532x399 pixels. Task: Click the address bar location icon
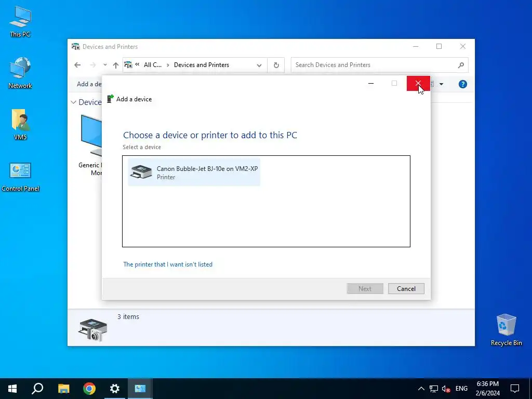pos(128,65)
